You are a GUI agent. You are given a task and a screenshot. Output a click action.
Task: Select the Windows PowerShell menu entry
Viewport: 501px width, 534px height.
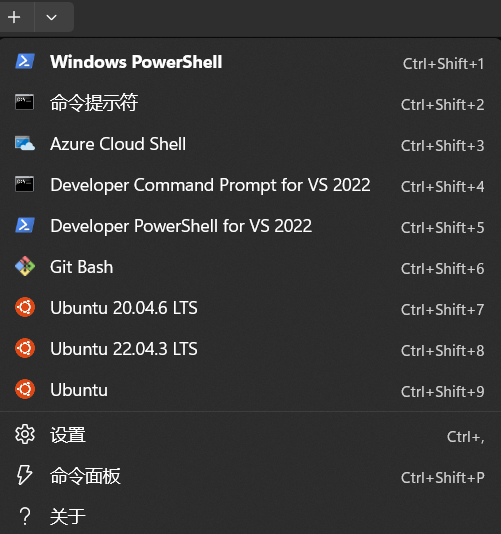(250, 62)
